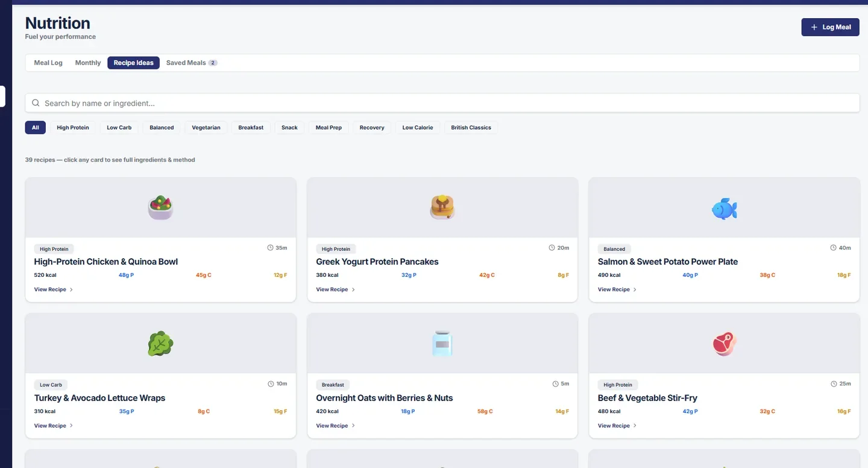Click the clock icon beside 5m
This screenshot has width=868, height=468.
coord(555,384)
